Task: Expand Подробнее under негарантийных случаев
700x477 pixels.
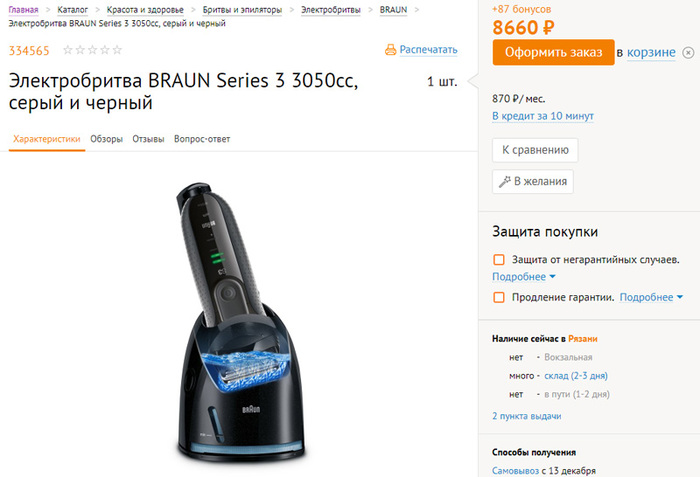Action: [x=524, y=277]
